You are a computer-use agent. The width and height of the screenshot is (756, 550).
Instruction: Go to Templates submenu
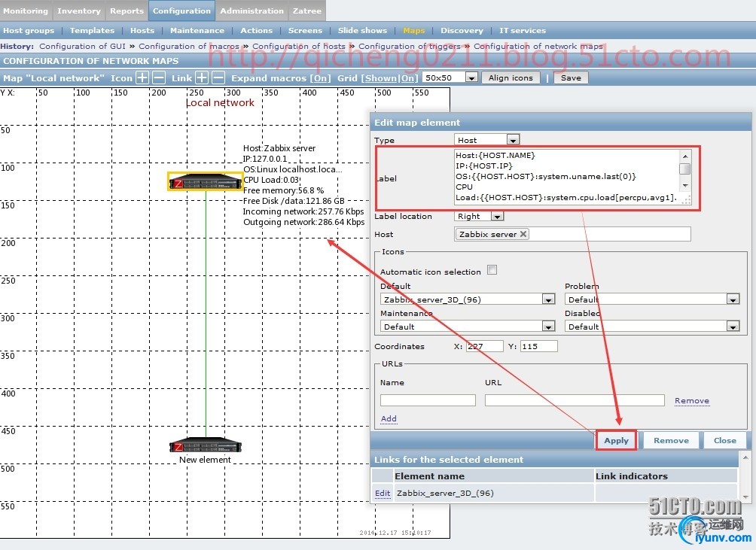point(92,30)
